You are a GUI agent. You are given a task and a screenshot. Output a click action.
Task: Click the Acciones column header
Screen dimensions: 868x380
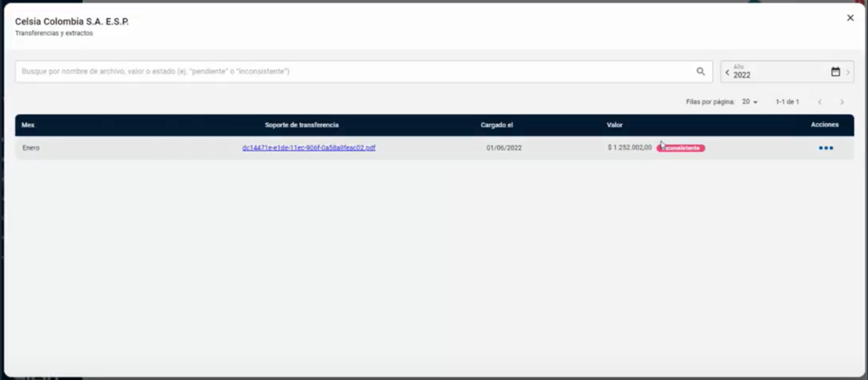(x=825, y=125)
